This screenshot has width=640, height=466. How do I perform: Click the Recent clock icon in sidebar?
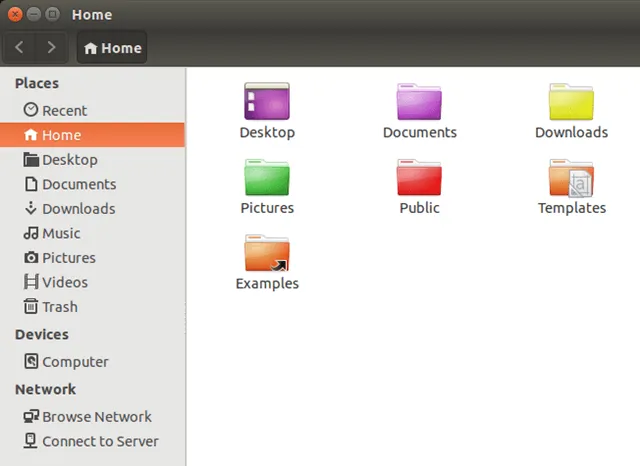point(31,110)
